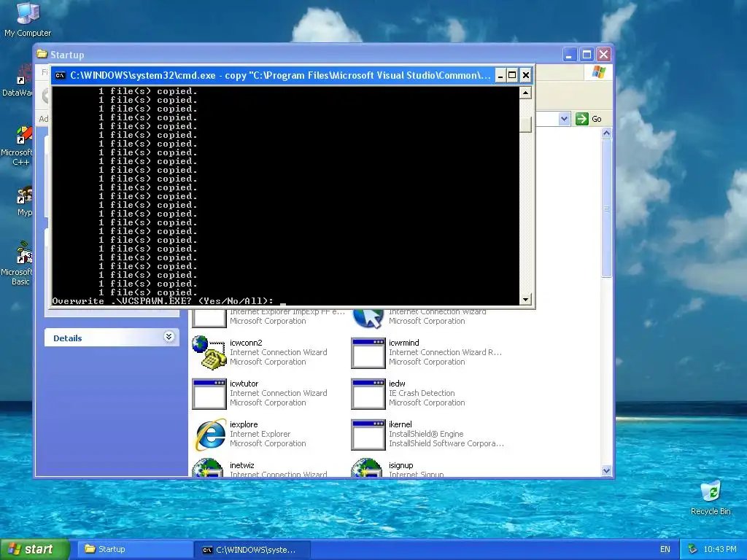Click the 10:43 PM clock

click(720, 549)
